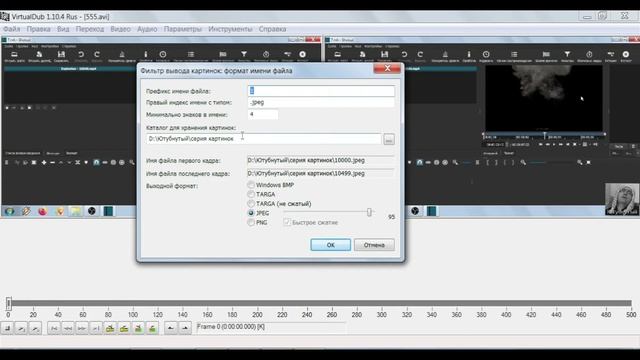This screenshot has width=640, height=360.
Task: Set Mark In selection start button
Action: pos(171,328)
